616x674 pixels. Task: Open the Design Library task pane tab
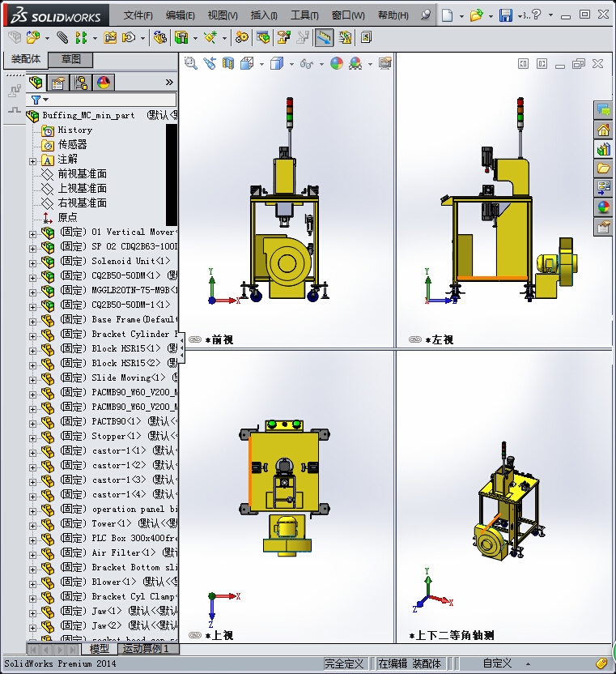click(x=604, y=149)
